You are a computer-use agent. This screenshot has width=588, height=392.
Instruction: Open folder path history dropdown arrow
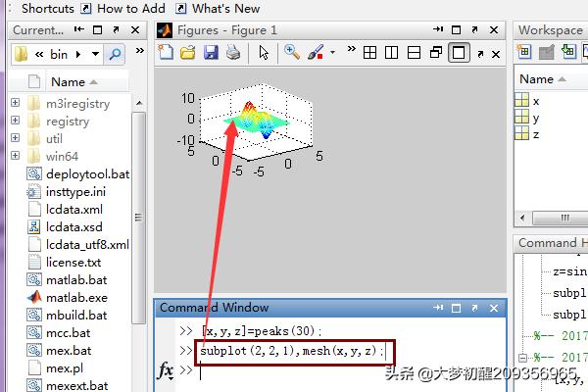(x=96, y=55)
